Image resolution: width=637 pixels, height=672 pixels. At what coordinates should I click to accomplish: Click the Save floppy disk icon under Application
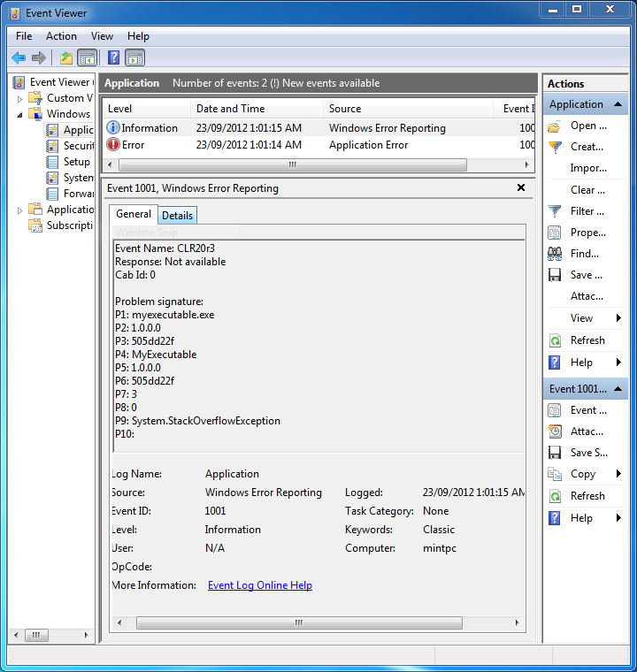coord(555,275)
